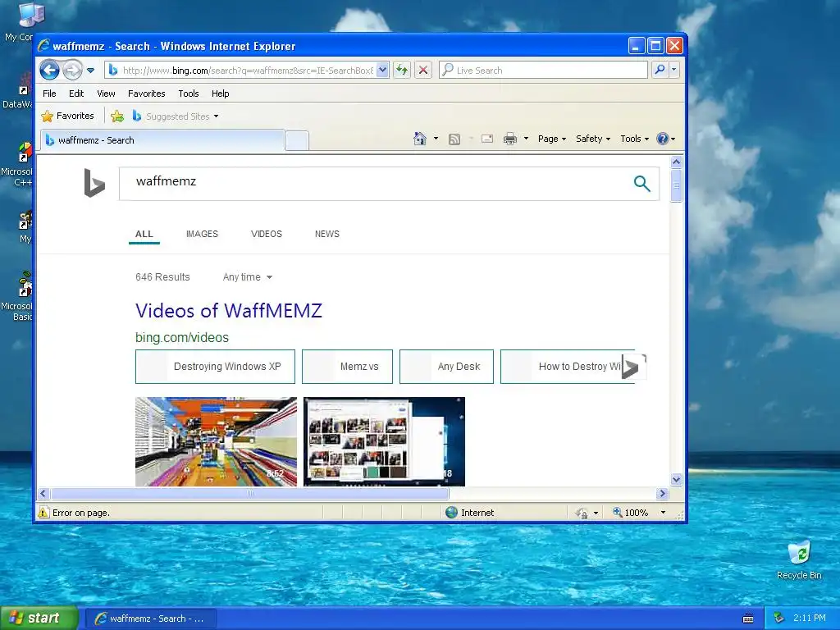Image resolution: width=840 pixels, height=630 pixels.
Task: Open the Any time filter dropdown
Action: pyautogui.click(x=248, y=277)
